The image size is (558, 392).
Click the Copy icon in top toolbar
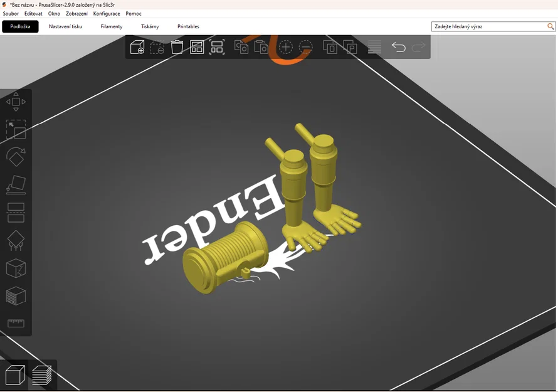(241, 47)
